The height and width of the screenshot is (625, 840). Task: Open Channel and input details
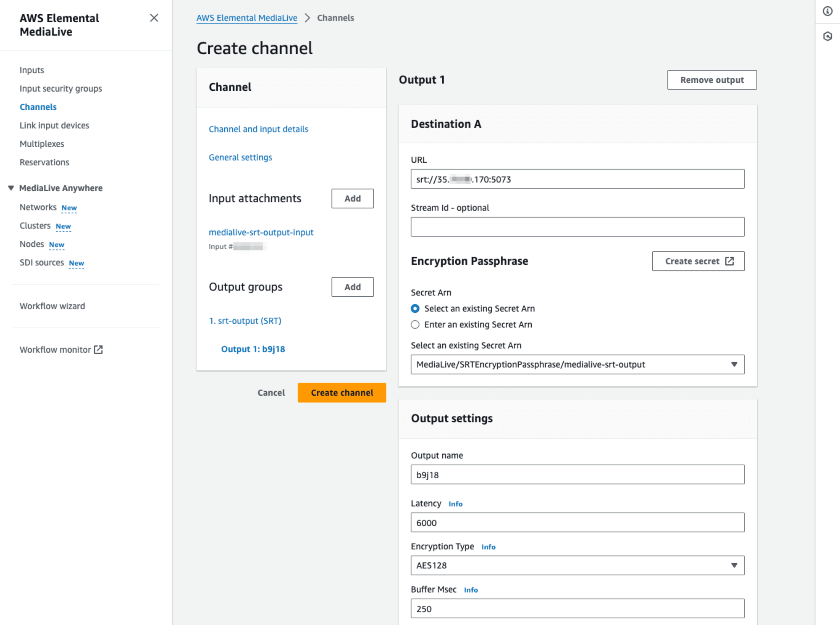click(x=259, y=129)
